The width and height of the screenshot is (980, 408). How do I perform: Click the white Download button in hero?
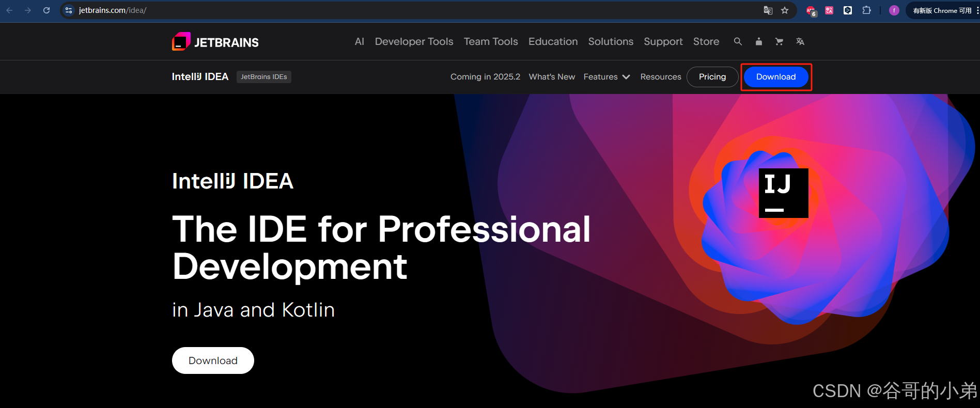click(213, 360)
